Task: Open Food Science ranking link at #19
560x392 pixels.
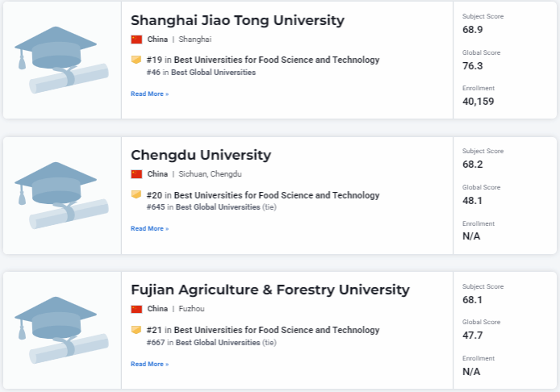Action: (x=277, y=60)
